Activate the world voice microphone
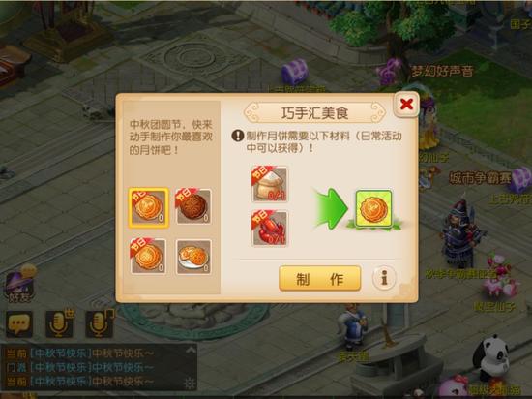The image size is (532, 399). point(60,323)
